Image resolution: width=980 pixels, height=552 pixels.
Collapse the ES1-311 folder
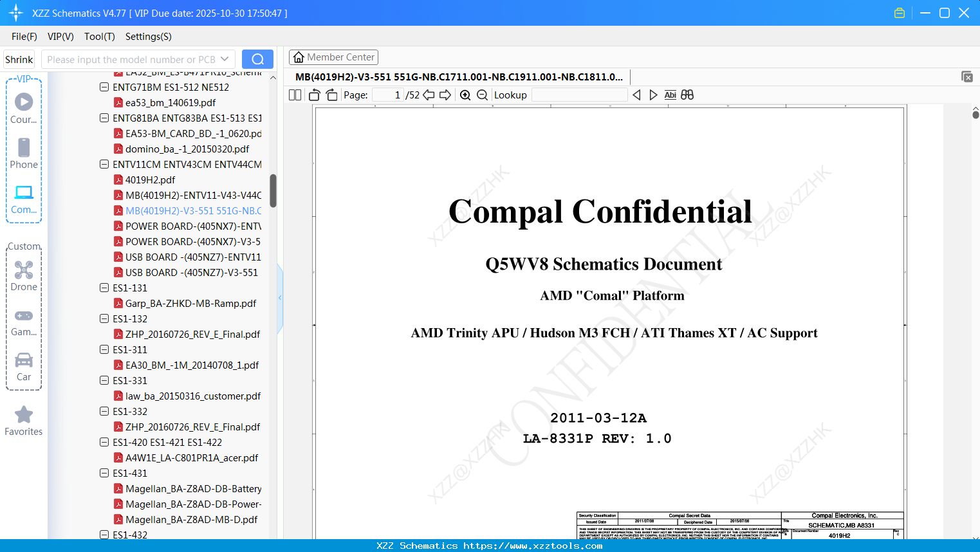point(104,349)
